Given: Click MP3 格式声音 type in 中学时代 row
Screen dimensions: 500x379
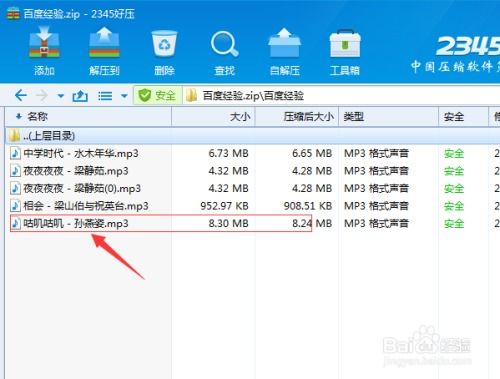Looking at the screenshot, I should pyautogui.click(x=376, y=153).
